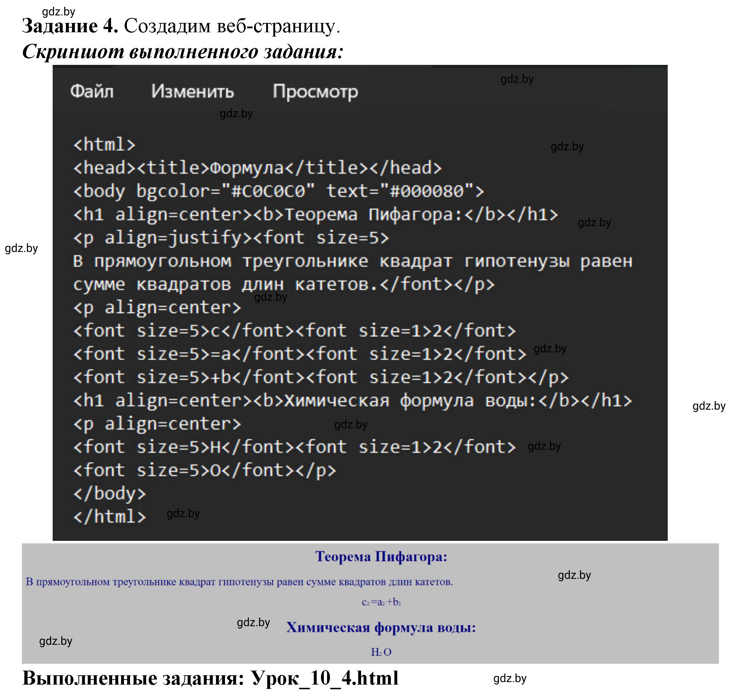Click the closing </body> tag line

[x=110, y=494]
